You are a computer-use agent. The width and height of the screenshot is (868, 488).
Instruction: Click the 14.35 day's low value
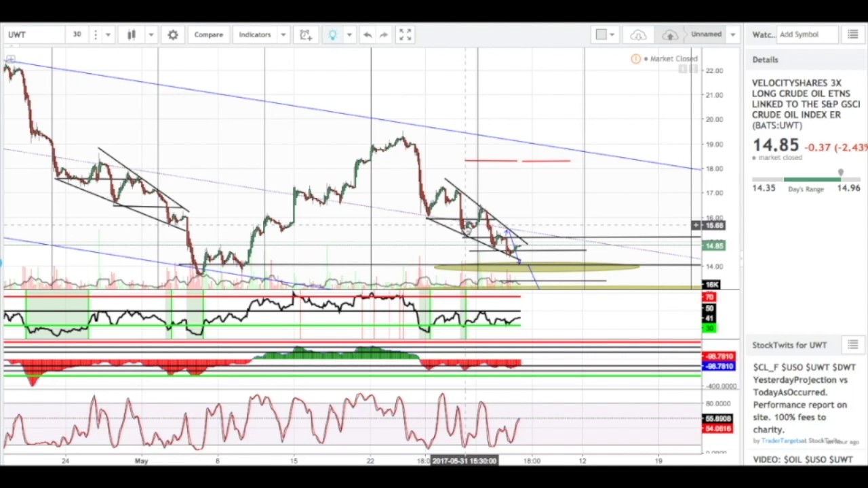tap(764, 188)
